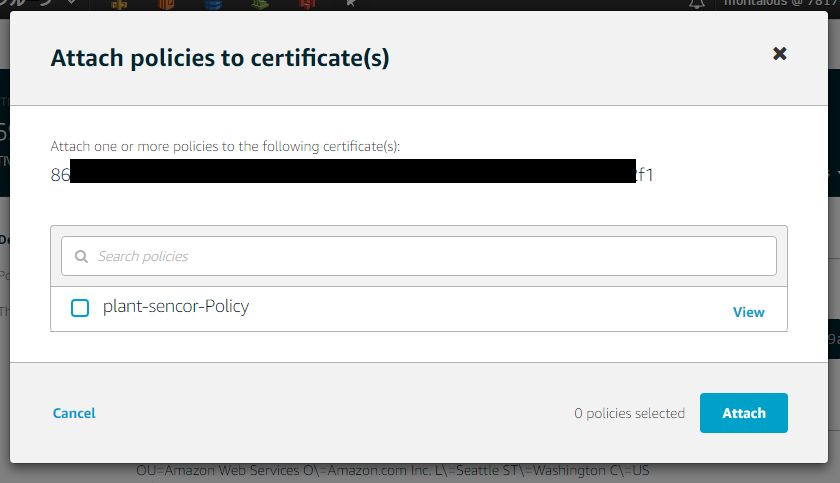Check the plant-sencor-Policy checkbox
The width and height of the screenshot is (840, 483).
[80, 308]
